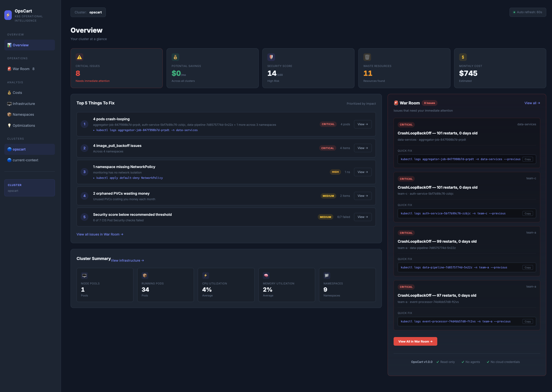
Task: Click the box icon beside Namespaces in sidebar
Action: coord(9,115)
